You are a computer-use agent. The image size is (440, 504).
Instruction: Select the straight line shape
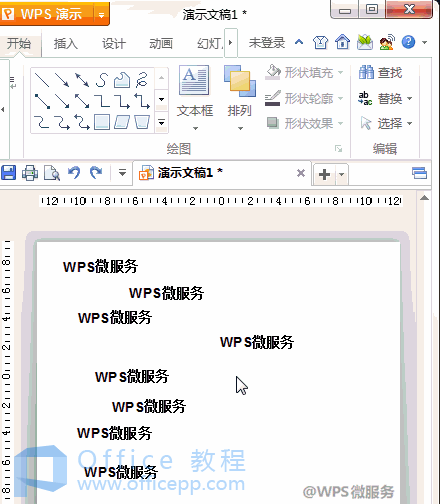click(42, 80)
